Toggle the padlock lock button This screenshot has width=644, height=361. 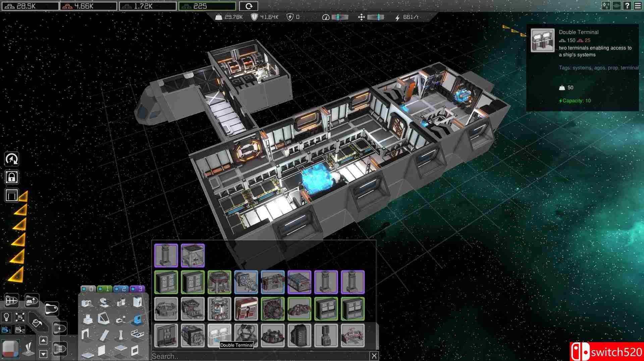click(11, 177)
